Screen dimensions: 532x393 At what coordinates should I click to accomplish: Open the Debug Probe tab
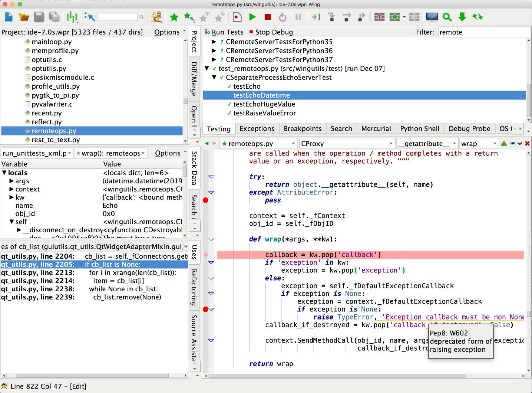469,128
